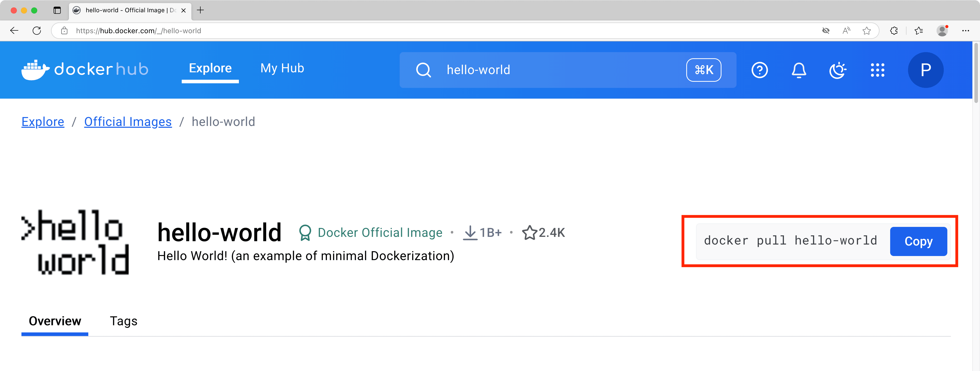
Task: Open the My Hub nav tab
Action: [282, 68]
